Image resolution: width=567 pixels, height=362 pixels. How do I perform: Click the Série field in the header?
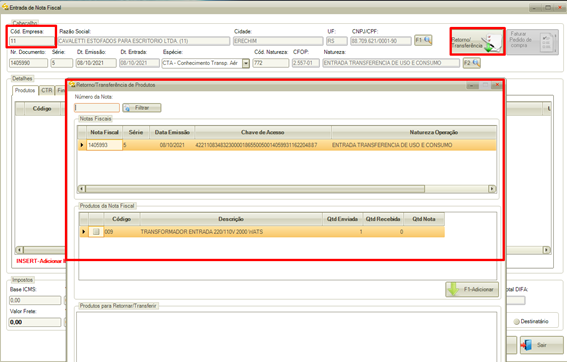(x=61, y=63)
